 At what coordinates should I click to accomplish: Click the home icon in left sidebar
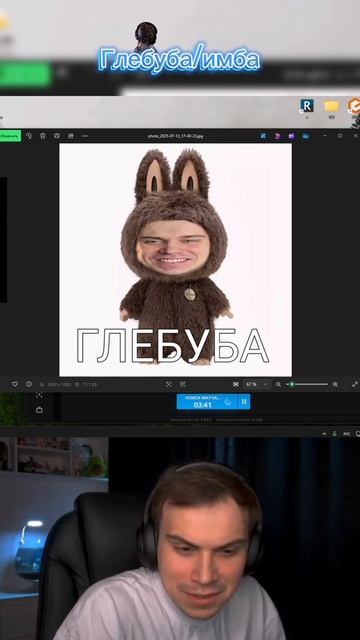coord(39,410)
